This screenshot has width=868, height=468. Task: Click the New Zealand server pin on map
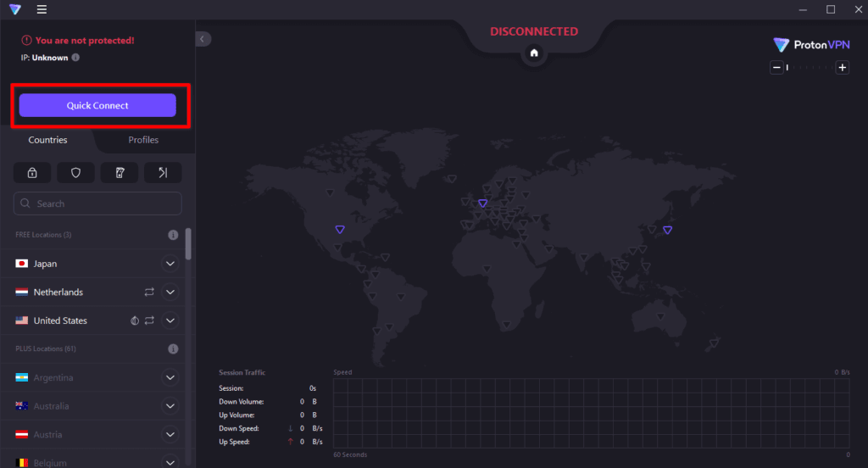714,343
